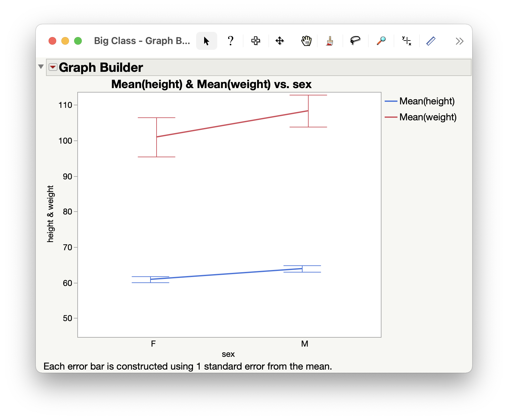This screenshot has width=508, height=420.
Task: Click the x-axis label sex
Action: point(228,354)
